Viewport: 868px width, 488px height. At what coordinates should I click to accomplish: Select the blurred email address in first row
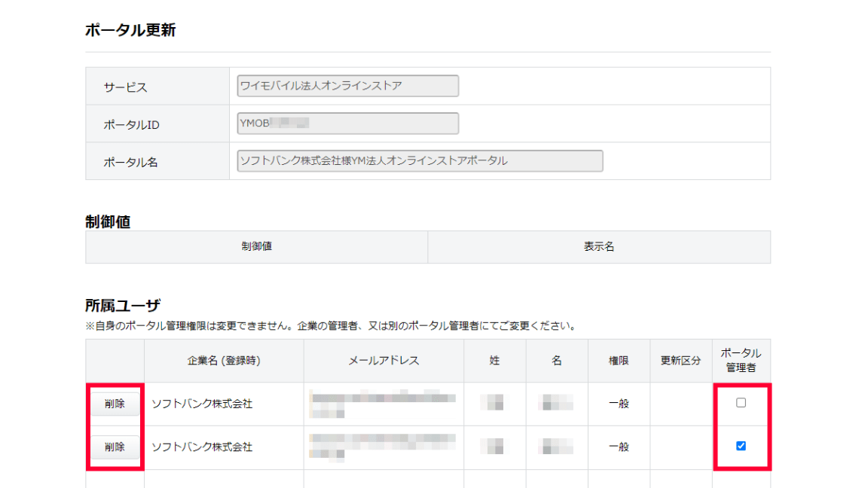(383, 404)
